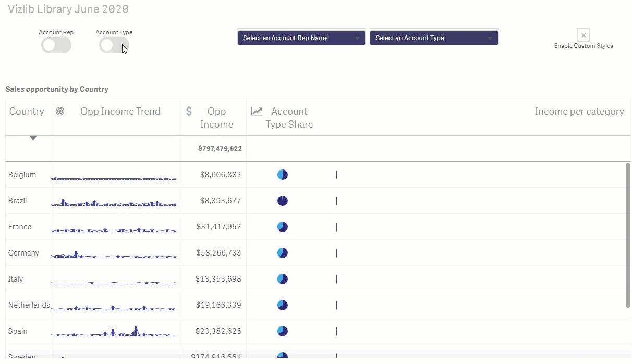The image size is (632, 364).
Task: Toggle the Account Type switch
Action: (x=114, y=45)
